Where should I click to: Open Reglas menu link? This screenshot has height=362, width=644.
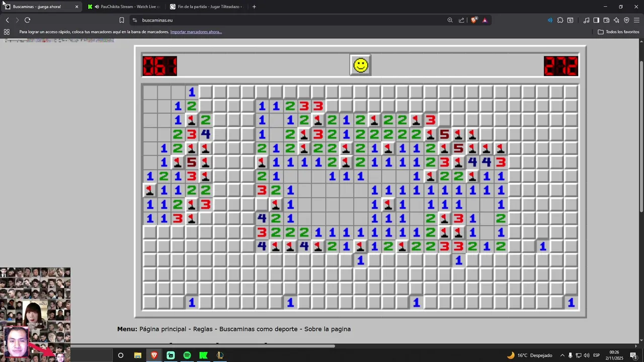click(x=203, y=329)
